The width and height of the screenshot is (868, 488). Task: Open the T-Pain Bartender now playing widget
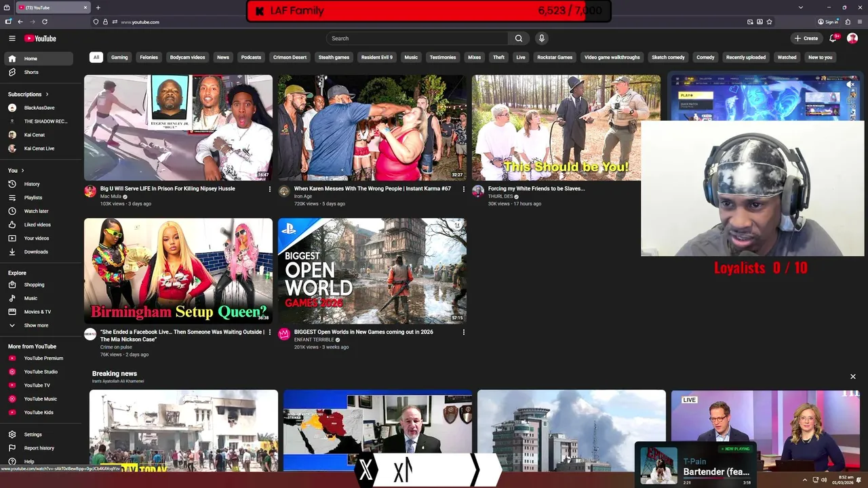(697, 466)
